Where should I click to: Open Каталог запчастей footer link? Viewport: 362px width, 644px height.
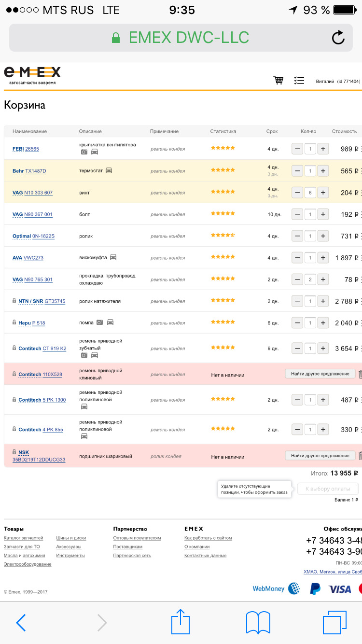[x=23, y=538]
